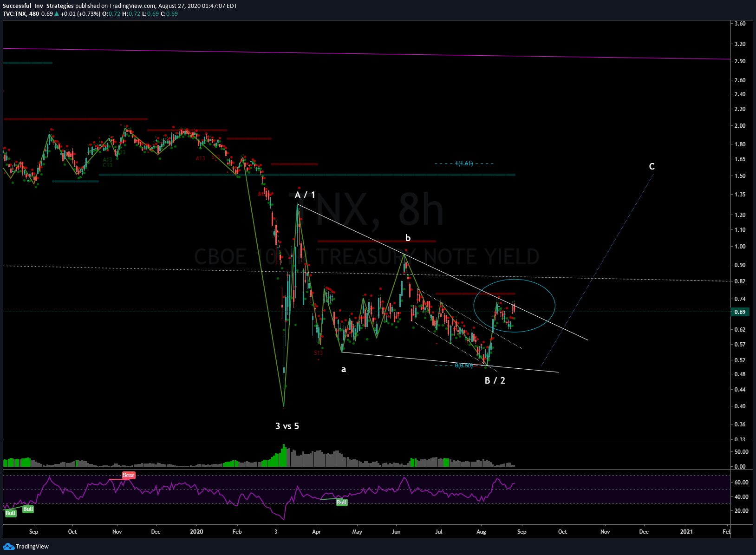Click the lowercase 'a' wave label
This screenshot has height=555, width=756.
(x=344, y=369)
